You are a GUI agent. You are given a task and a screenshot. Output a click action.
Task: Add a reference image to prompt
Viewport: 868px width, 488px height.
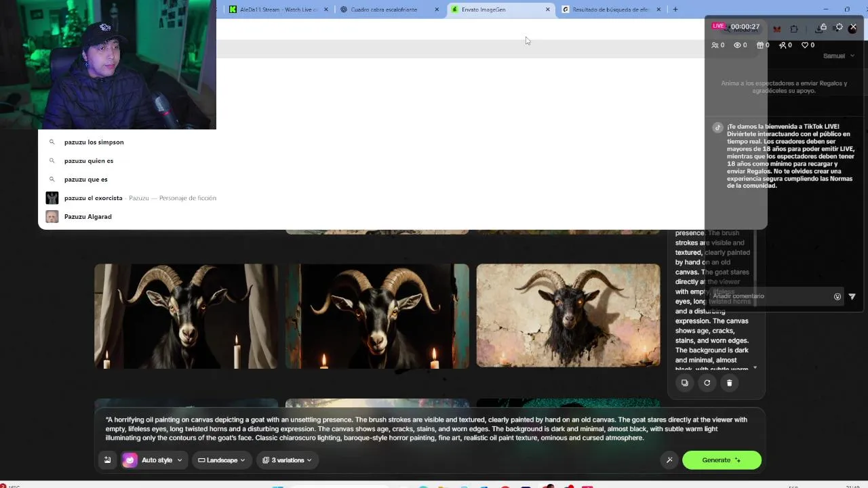[x=107, y=460]
